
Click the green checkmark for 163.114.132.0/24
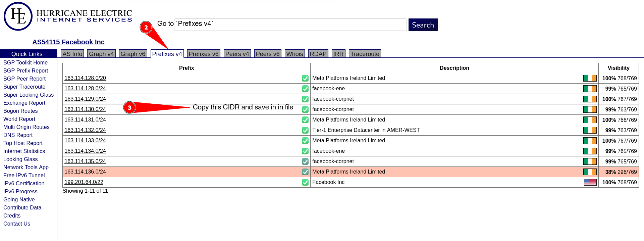[x=305, y=130]
